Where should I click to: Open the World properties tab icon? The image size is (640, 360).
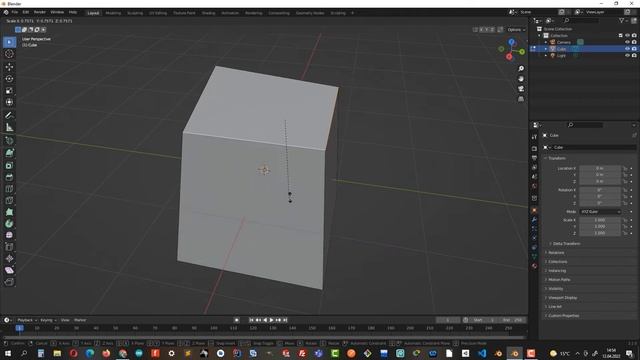click(534, 186)
